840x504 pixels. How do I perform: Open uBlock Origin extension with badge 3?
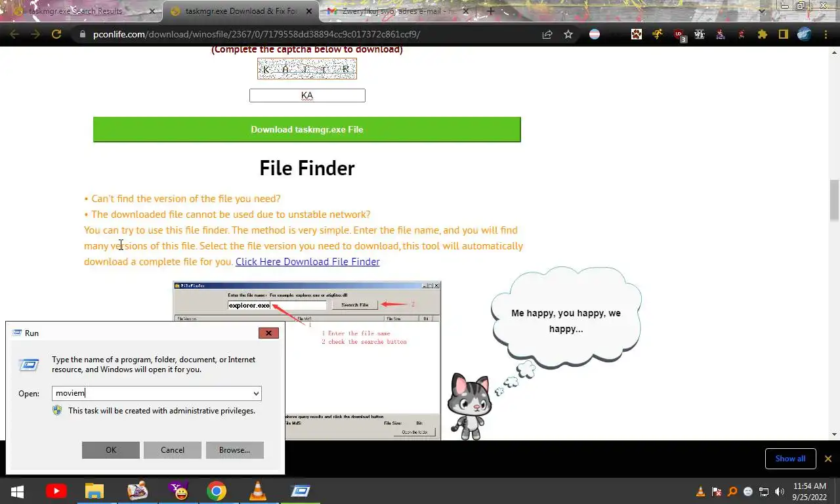pos(679,35)
